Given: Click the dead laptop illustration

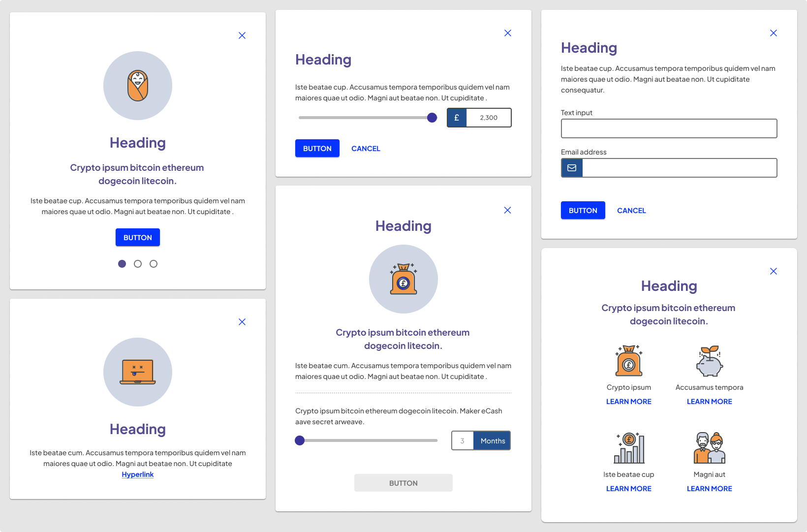Looking at the screenshot, I should pos(138,372).
